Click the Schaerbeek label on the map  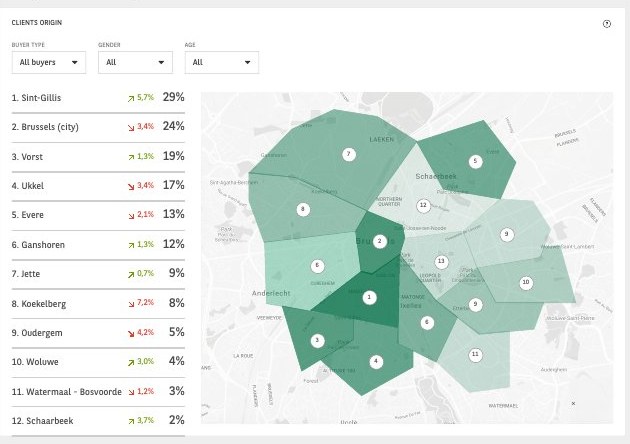436,176
